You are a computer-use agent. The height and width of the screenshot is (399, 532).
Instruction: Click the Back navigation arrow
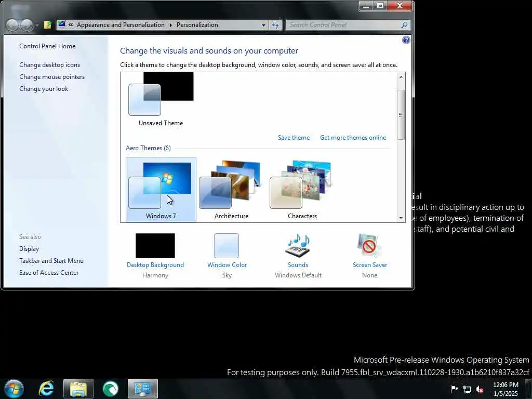12,25
